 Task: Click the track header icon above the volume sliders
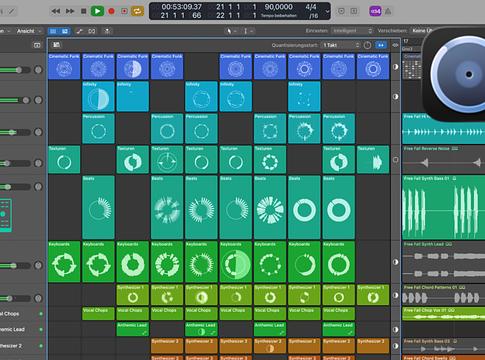[x=37, y=45]
